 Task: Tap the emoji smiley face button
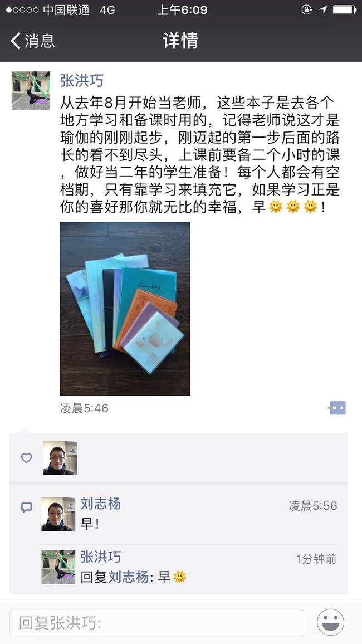point(330,622)
